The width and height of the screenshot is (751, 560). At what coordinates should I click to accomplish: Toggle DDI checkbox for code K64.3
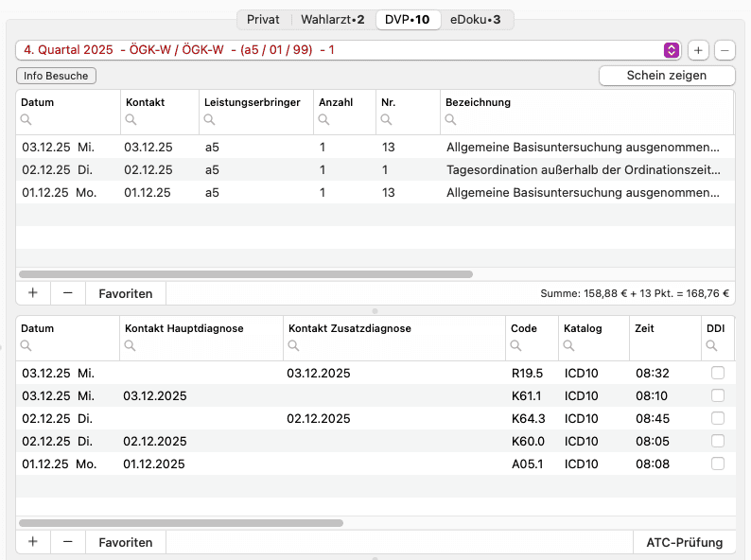(x=718, y=418)
